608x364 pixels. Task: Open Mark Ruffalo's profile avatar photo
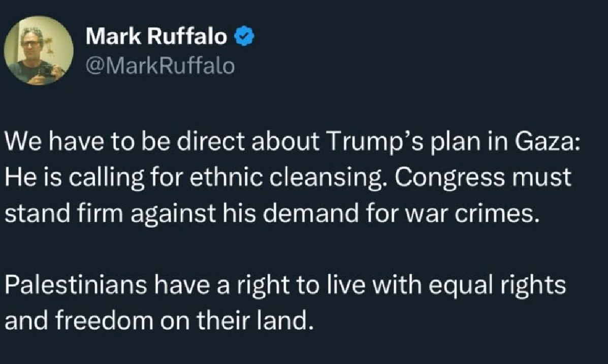[x=39, y=52]
